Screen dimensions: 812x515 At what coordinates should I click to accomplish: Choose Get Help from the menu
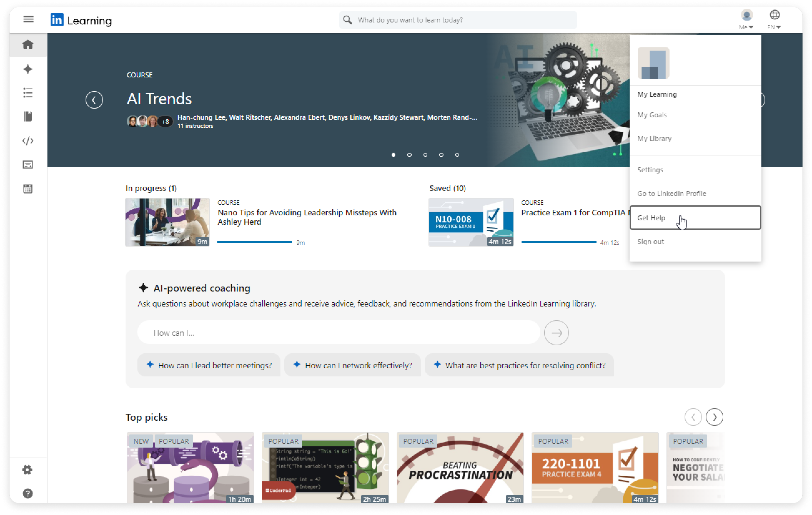(x=695, y=217)
